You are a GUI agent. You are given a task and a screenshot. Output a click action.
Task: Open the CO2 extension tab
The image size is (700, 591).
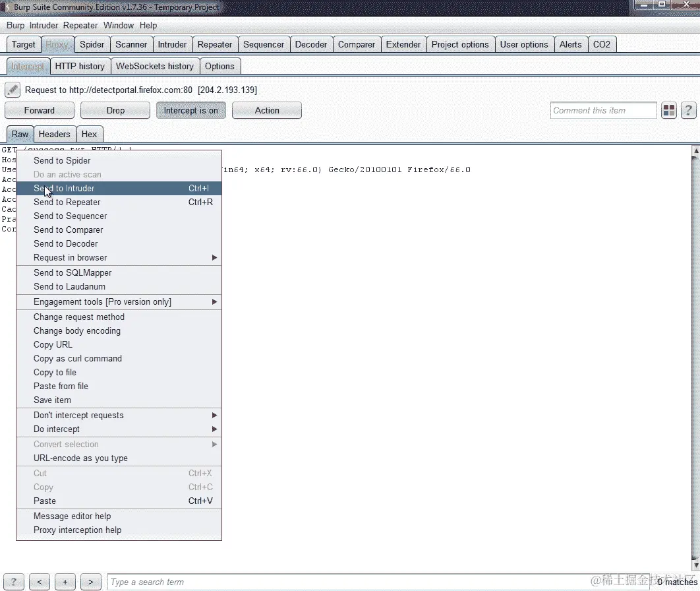[x=602, y=44]
